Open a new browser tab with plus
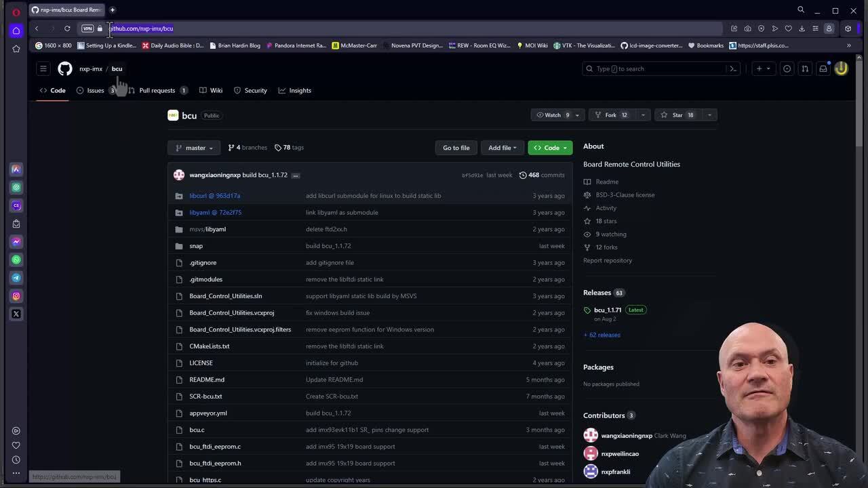Image resolution: width=868 pixels, height=488 pixels. (113, 9)
